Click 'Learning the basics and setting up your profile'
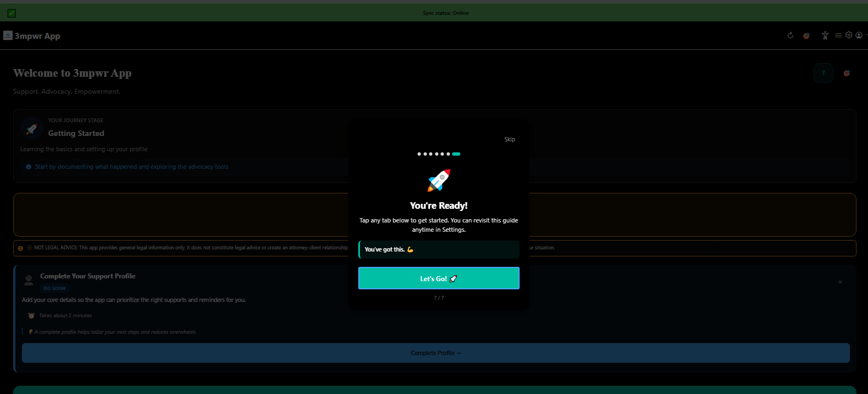The image size is (868, 394). click(x=84, y=149)
